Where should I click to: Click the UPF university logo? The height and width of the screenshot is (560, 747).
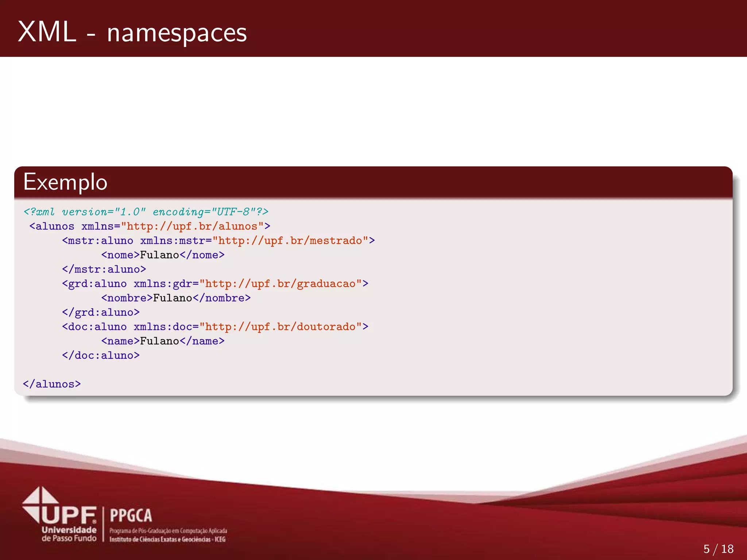[x=59, y=505]
